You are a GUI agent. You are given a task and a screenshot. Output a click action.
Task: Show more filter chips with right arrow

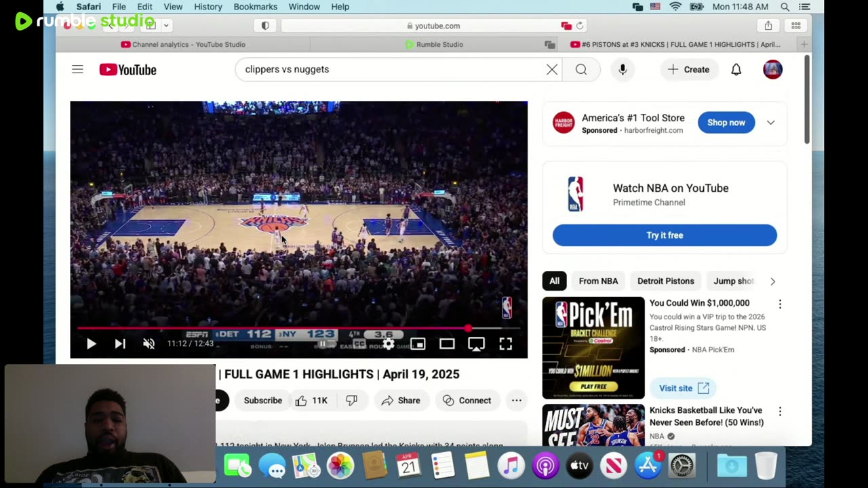point(772,281)
